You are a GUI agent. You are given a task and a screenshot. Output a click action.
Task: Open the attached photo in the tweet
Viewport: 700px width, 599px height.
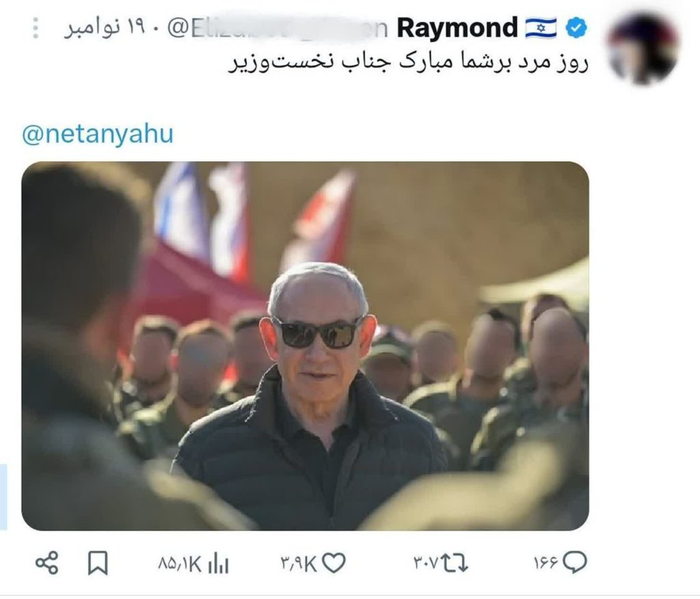(x=305, y=346)
